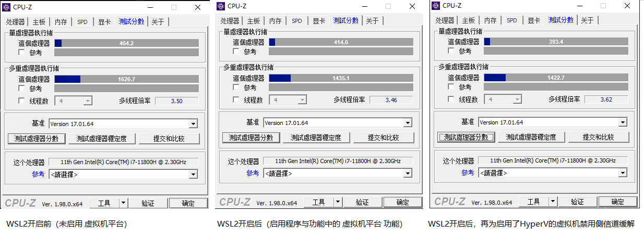Click the 464.2 single-thread score bar
This screenshot has height=249, width=644.
click(x=126, y=43)
